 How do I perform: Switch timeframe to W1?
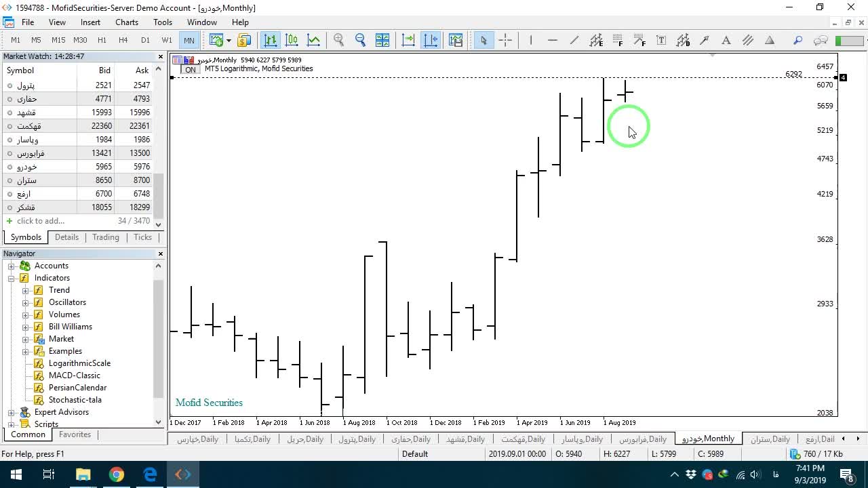tap(167, 40)
